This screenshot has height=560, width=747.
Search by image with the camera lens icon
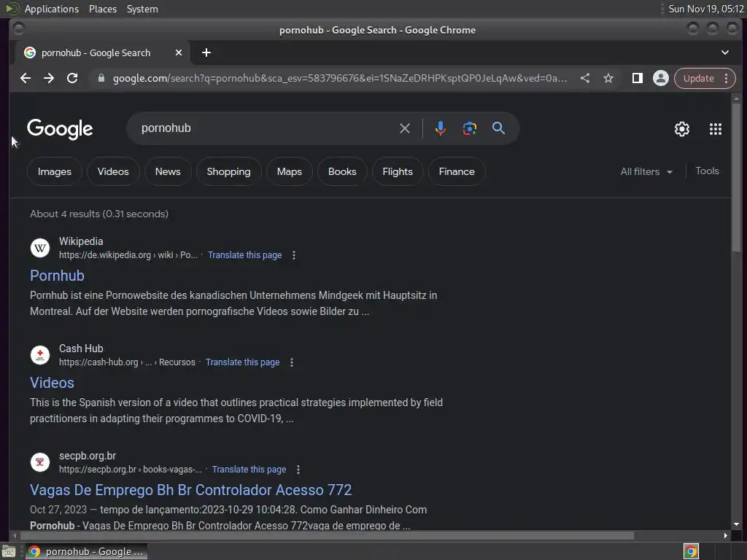[x=469, y=128]
